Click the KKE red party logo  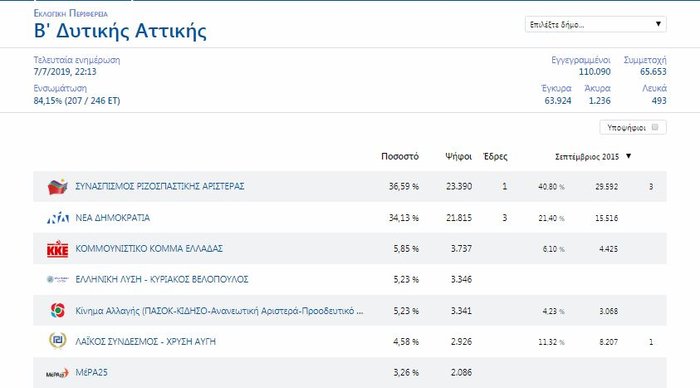click(x=58, y=249)
